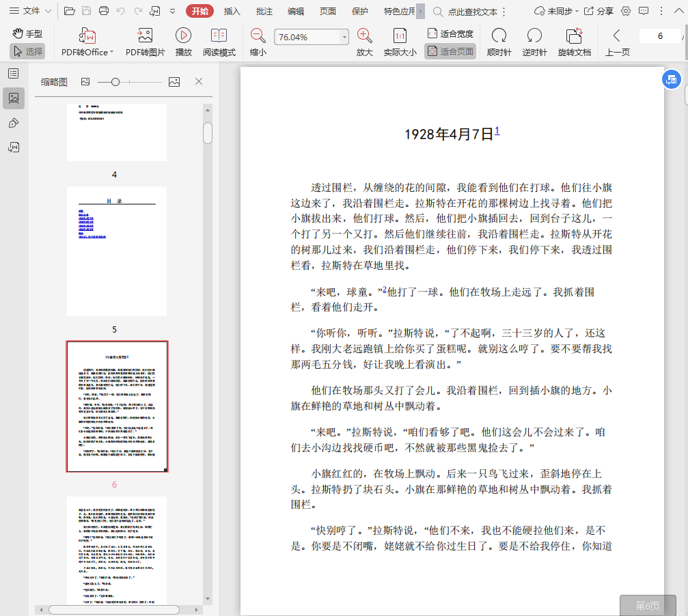
Task: Click the page number field showing 6
Action: coord(659,36)
